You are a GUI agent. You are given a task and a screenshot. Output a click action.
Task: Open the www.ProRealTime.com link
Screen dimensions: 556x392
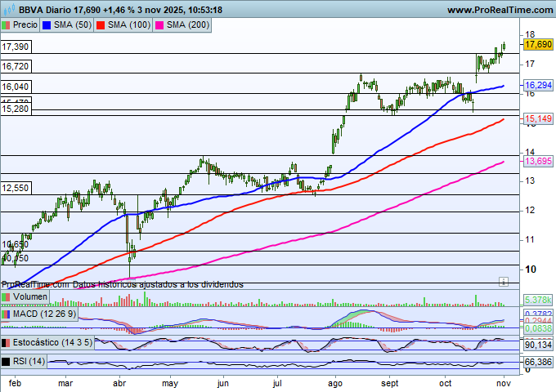pos(500,9)
